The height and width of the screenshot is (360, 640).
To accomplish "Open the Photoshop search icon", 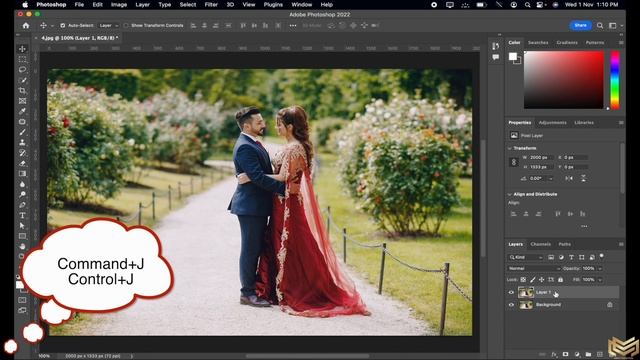I will click(600, 25).
